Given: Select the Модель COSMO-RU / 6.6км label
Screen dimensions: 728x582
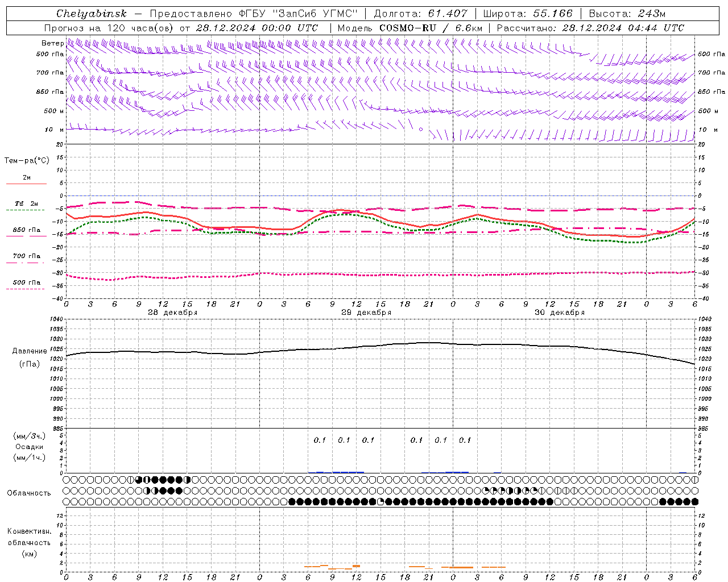Looking at the screenshot, I should (410, 28).
